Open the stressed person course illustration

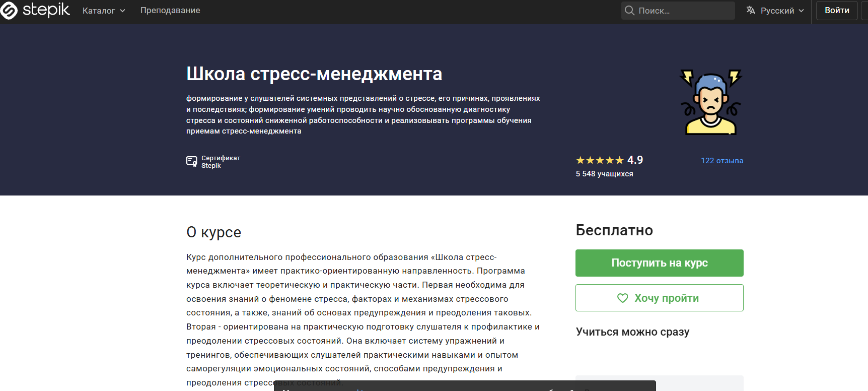click(710, 102)
